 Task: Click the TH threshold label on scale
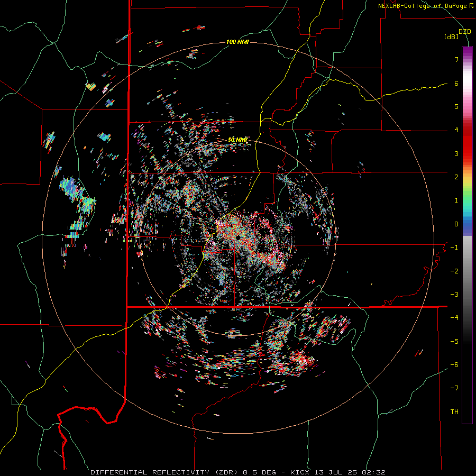(454, 412)
